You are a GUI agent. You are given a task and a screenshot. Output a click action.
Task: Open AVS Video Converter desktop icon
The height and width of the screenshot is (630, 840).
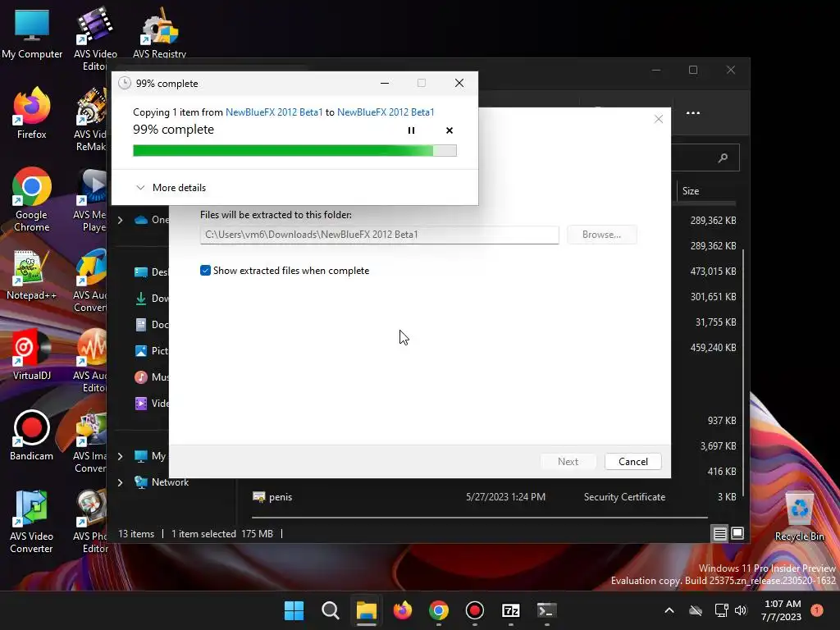(x=32, y=521)
